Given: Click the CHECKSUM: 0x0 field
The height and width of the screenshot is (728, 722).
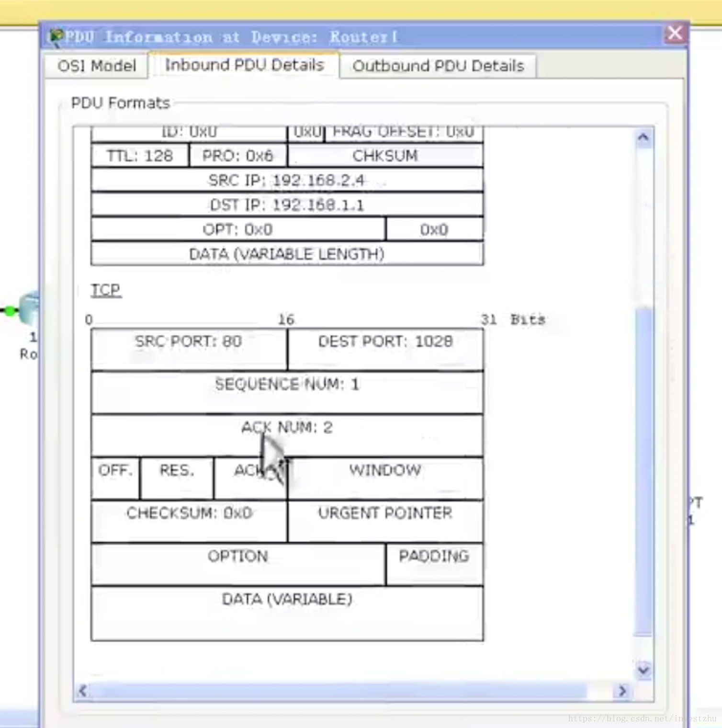Looking at the screenshot, I should point(189,522).
